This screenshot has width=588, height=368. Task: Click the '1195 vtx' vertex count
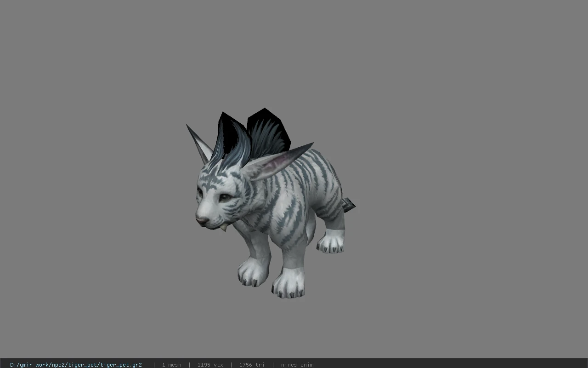(210, 365)
